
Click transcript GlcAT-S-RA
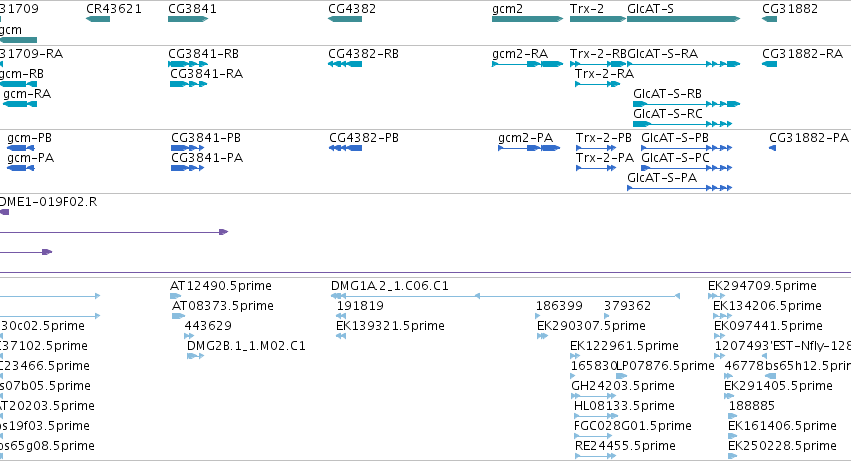click(x=683, y=64)
